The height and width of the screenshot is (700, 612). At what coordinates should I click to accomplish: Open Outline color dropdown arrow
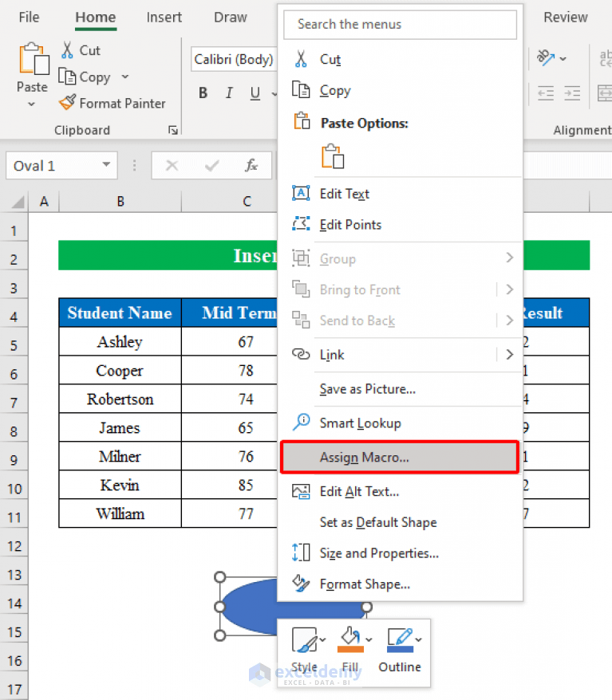coord(419,639)
